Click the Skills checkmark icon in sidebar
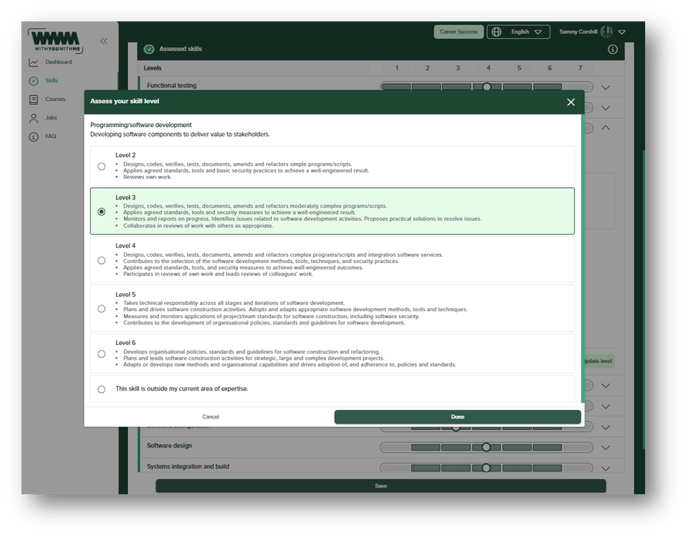 pyautogui.click(x=34, y=81)
